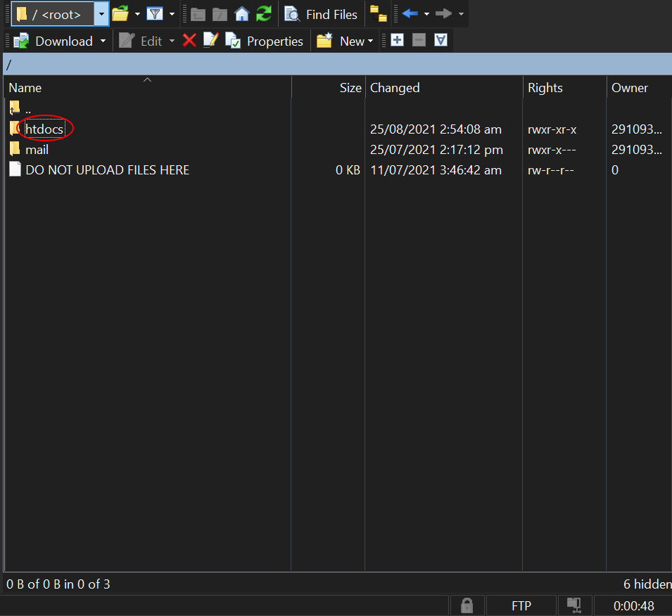Expand the New dropdown menu
The image size is (672, 616).
371,41
